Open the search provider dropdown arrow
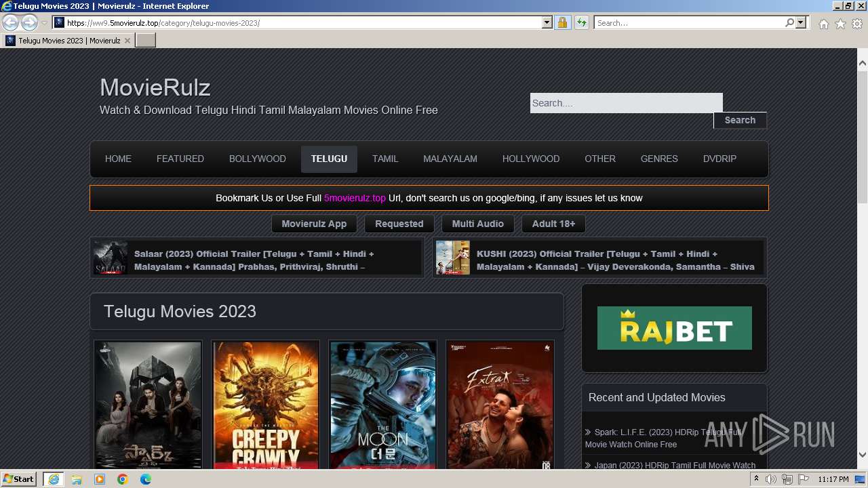Viewport: 868px width, 488px height. pos(801,23)
